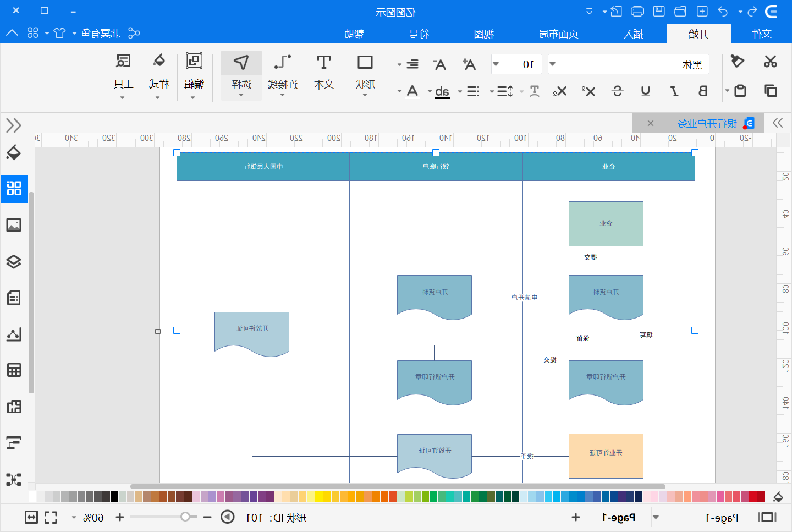Click the zoom slider in status bar
This screenshot has width=792, height=532.
click(163, 517)
